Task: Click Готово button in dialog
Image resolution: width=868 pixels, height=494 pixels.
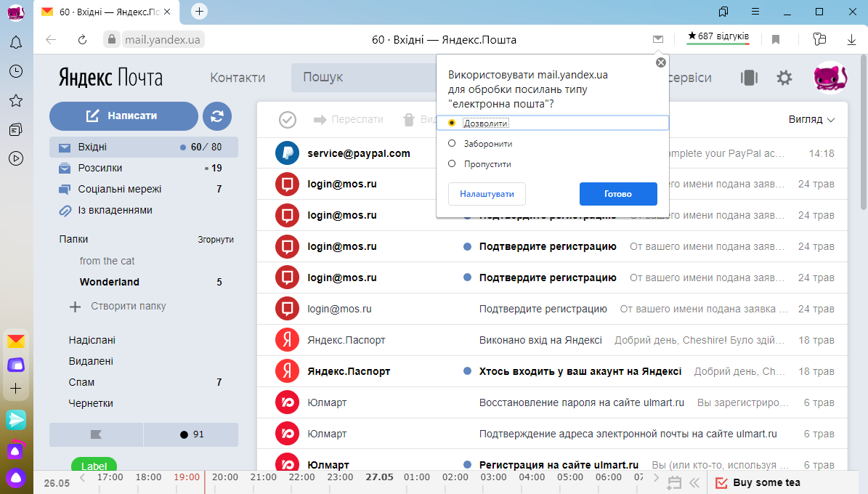Action: tap(618, 194)
